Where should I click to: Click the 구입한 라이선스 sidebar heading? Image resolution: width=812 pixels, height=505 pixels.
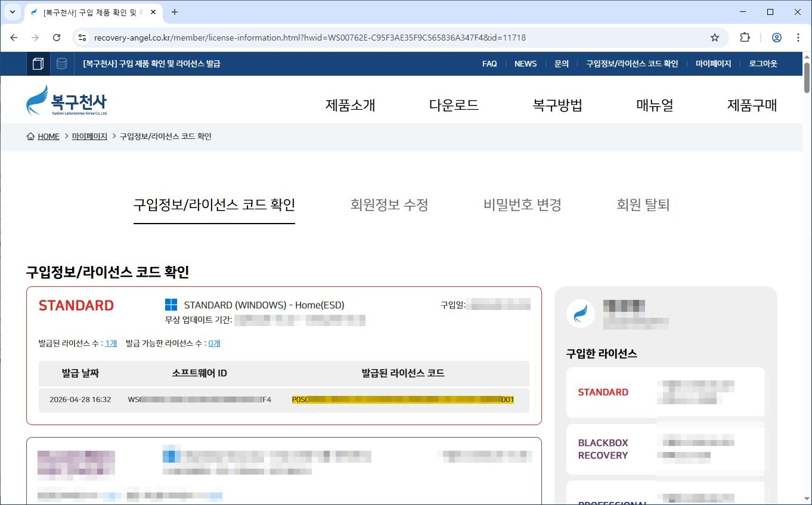(602, 354)
